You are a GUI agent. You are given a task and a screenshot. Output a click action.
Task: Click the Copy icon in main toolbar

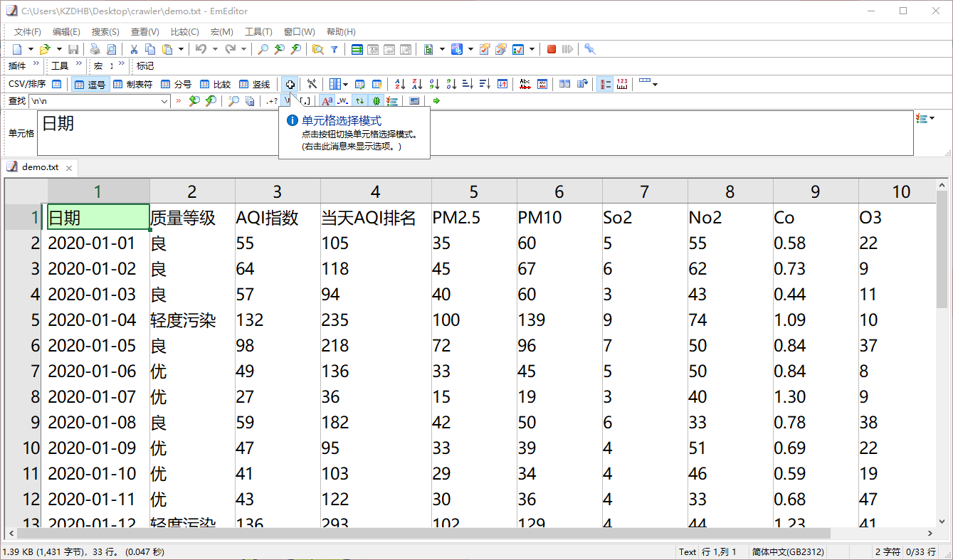tap(150, 49)
